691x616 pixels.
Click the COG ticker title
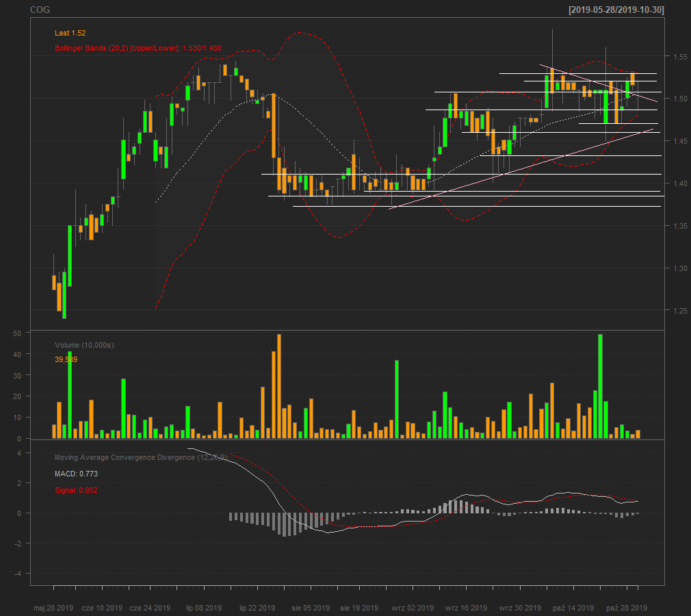click(40, 10)
